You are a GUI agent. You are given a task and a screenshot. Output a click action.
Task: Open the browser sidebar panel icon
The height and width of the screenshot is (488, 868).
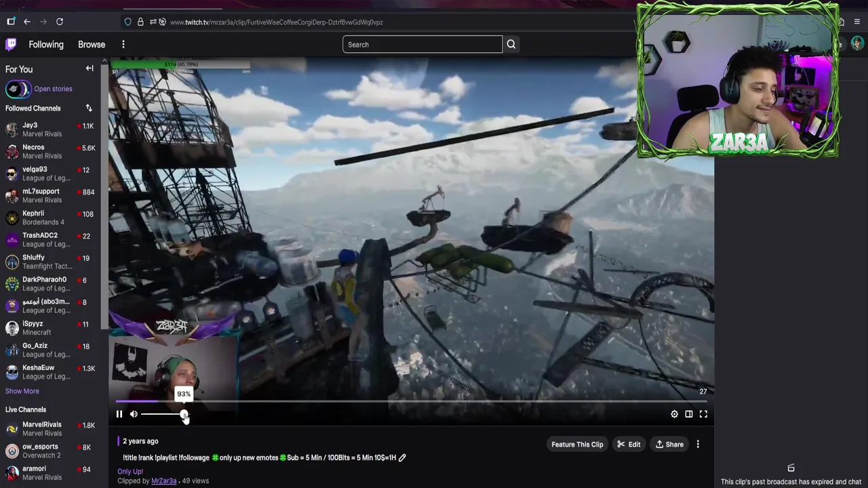pyautogui.click(x=11, y=22)
